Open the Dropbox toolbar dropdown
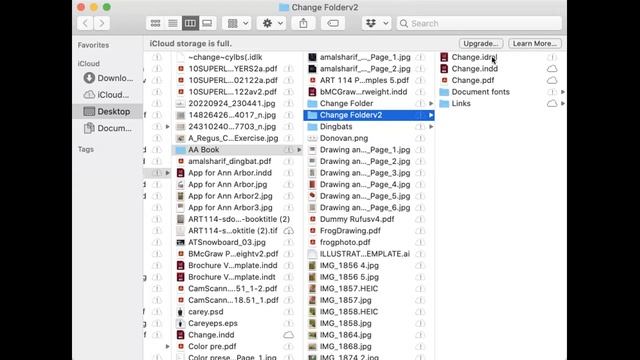640x360 pixels. [x=376, y=23]
